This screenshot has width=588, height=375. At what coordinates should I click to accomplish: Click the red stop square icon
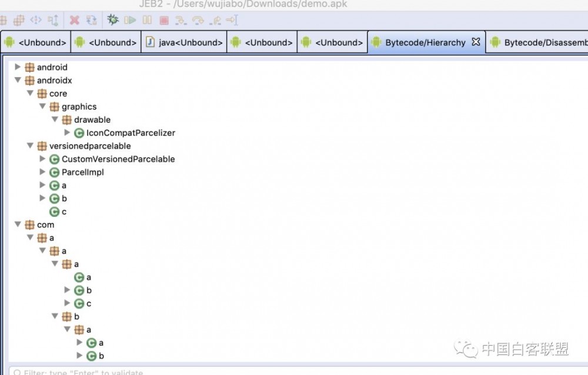(164, 20)
